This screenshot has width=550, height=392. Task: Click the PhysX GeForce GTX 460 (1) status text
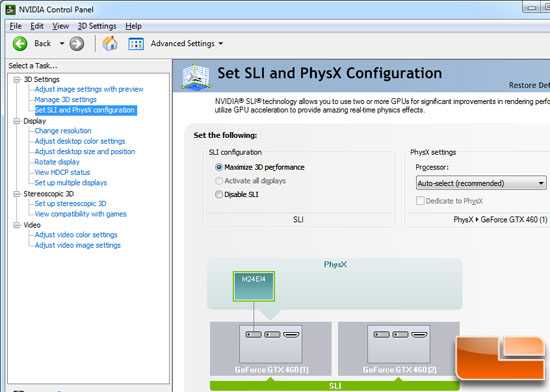coord(500,220)
